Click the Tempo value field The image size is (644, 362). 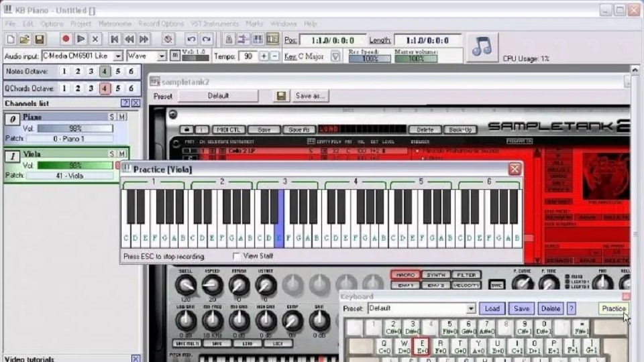click(248, 56)
